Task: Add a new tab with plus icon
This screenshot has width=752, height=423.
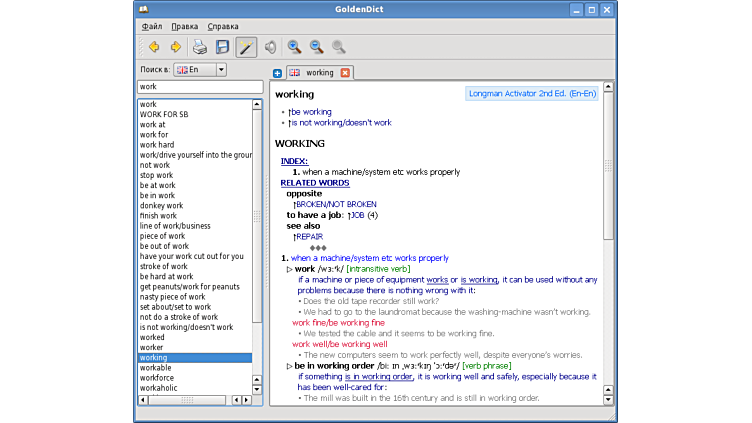Action: coord(277,73)
